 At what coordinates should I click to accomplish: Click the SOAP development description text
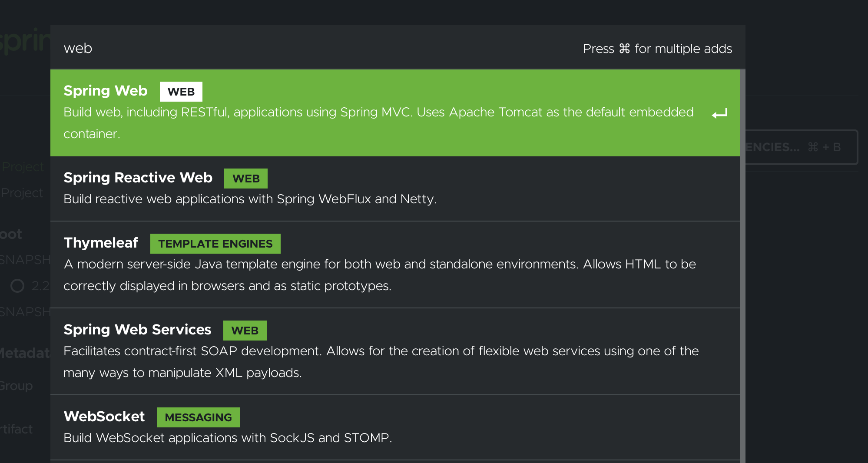click(x=381, y=362)
